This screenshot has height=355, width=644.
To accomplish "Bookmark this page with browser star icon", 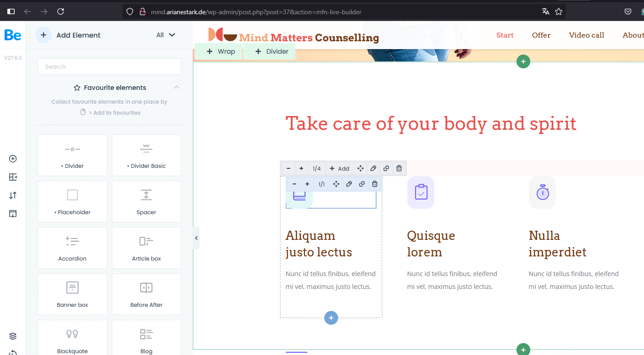I will (x=559, y=11).
